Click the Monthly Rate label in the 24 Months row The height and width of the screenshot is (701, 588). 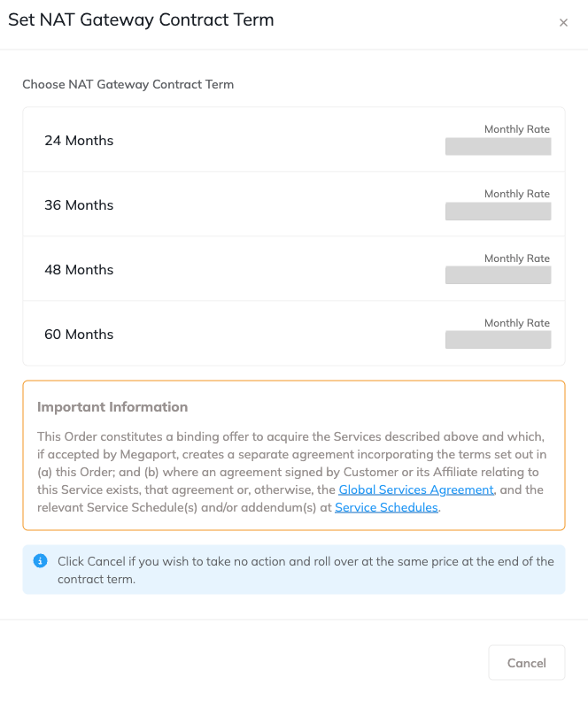pyautogui.click(x=516, y=129)
